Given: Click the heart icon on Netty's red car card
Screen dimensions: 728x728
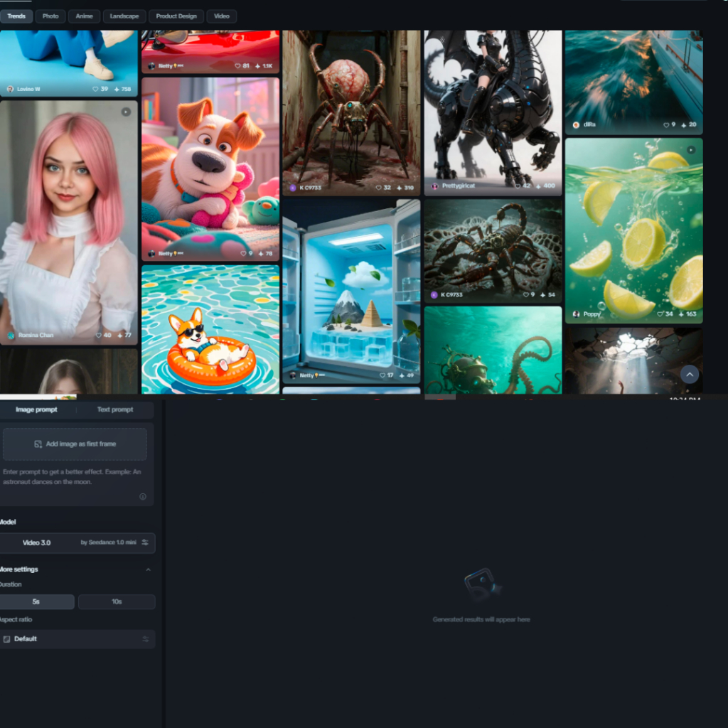Looking at the screenshot, I should click(237, 66).
